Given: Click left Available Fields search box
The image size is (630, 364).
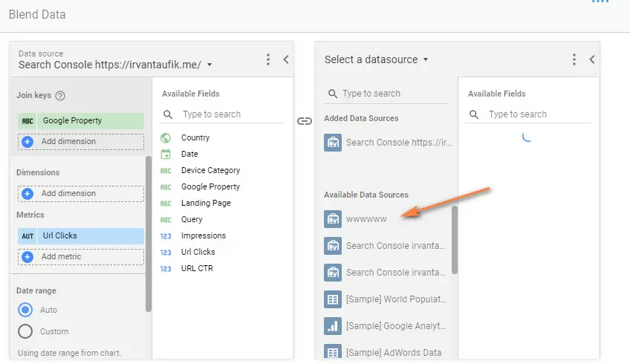Looking at the screenshot, I should tap(222, 114).
